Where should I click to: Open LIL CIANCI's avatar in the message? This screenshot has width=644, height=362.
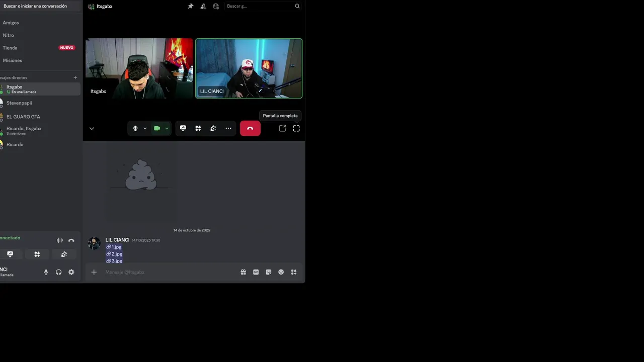tap(94, 243)
